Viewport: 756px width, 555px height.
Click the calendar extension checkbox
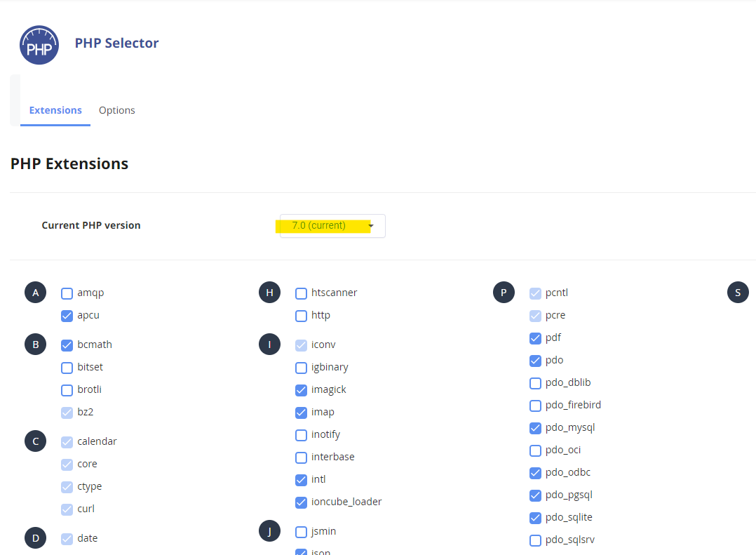point(67,442)
